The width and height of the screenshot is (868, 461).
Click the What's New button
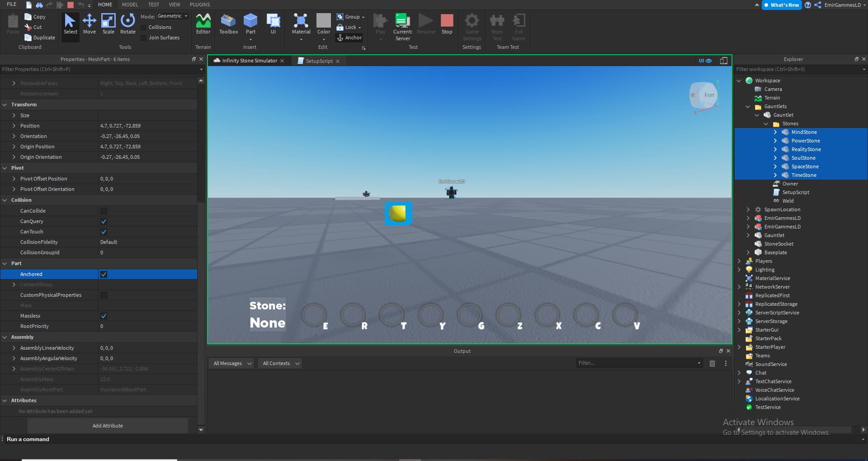tap(781, 5)
